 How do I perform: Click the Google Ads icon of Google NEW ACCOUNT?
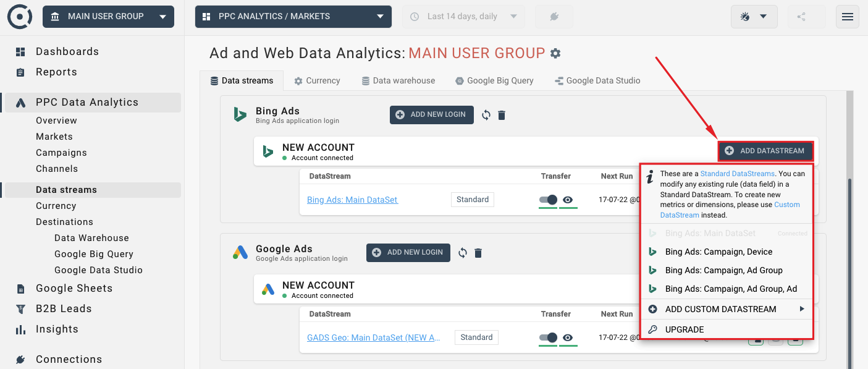click(268, 289)
